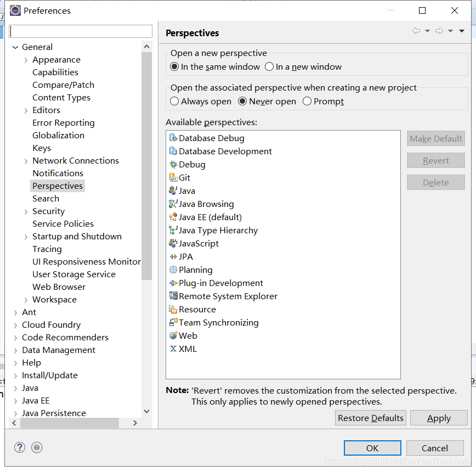Click Restore Defaults button
The image size is (476, 471).
point(370,418)
